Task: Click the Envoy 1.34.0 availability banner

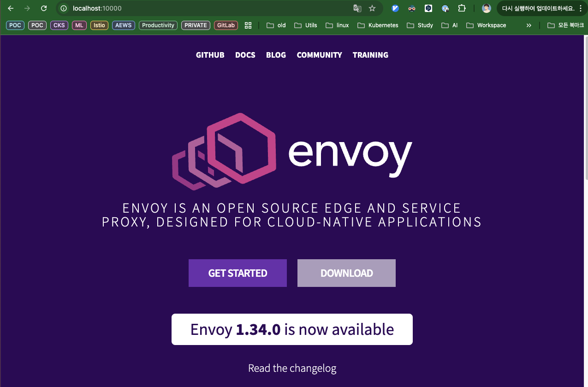Action: [292, 329]
